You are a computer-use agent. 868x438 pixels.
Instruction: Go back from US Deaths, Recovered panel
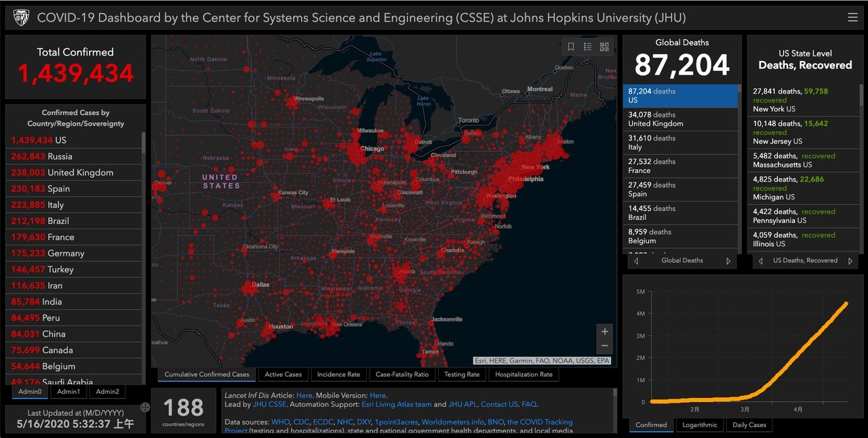pyautogui.click(x=760, y=261)
